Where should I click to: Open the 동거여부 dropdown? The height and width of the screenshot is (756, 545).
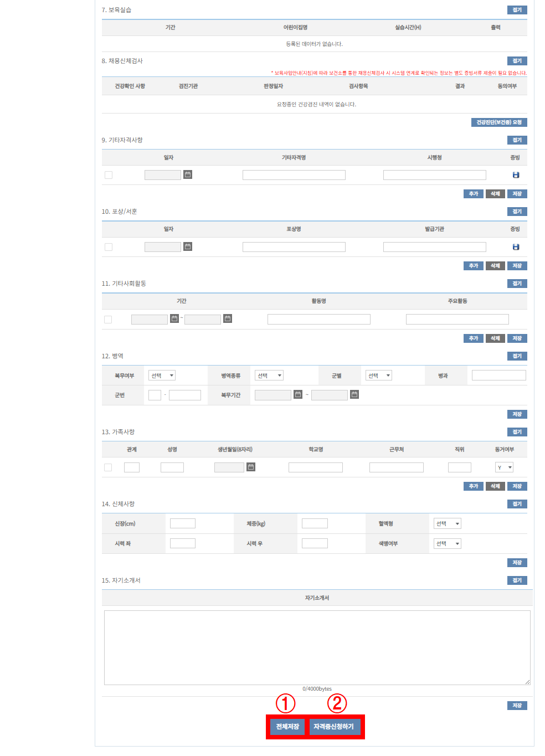[504, 467]
